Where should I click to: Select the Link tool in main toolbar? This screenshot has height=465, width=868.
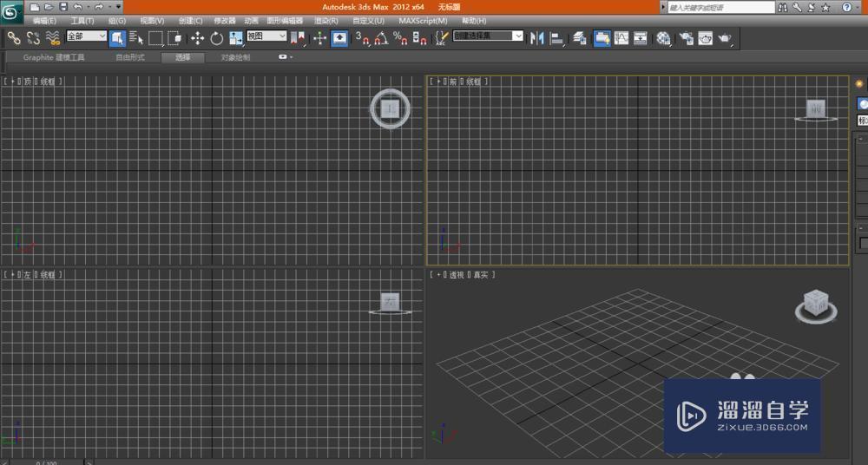tap(14, 38)
